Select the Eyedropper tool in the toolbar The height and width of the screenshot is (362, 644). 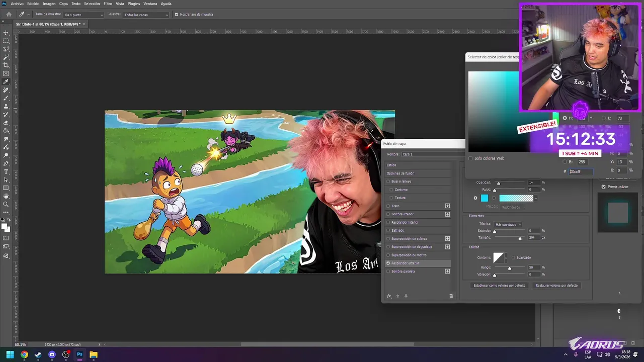coord(6,81)
